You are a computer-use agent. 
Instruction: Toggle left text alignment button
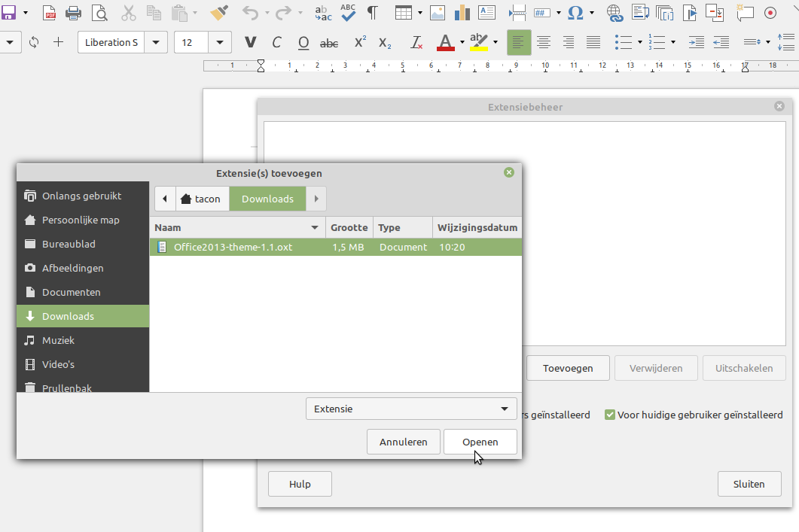point(518,42)
